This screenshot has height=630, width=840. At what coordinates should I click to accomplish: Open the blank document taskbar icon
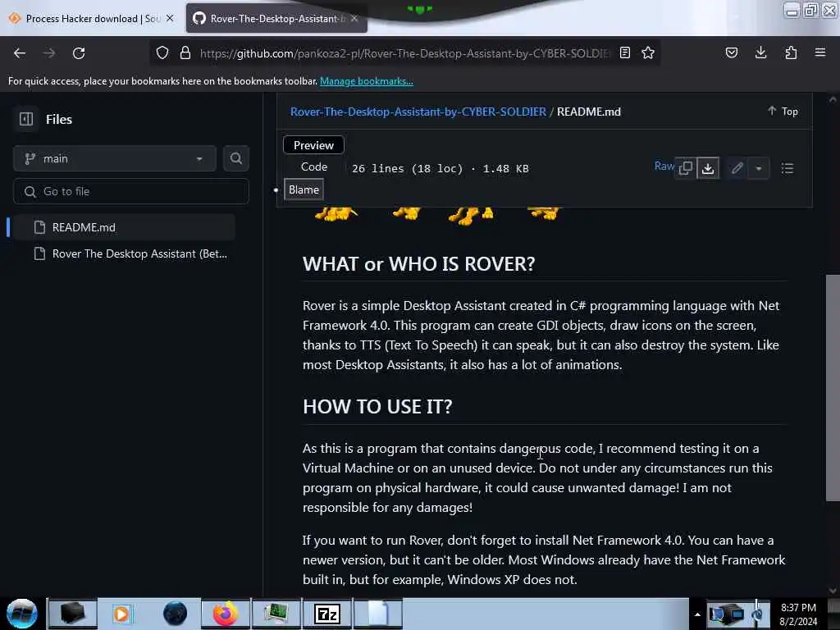[377, 614]
